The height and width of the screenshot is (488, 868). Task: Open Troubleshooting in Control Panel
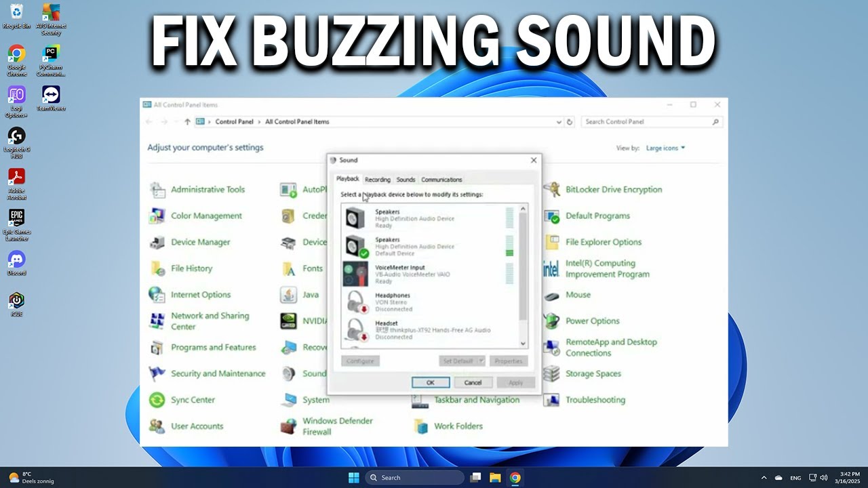(585, 400)
